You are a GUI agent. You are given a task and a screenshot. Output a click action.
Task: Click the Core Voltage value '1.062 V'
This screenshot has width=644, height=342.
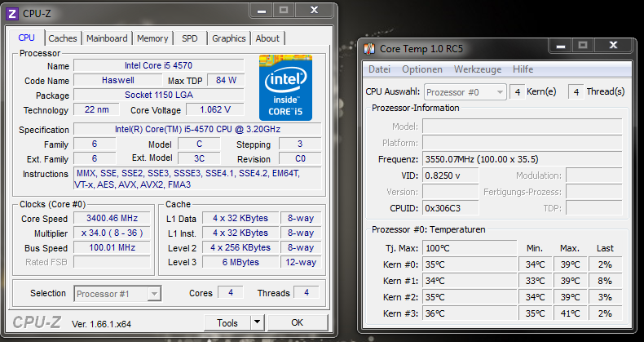click(215, 109)
